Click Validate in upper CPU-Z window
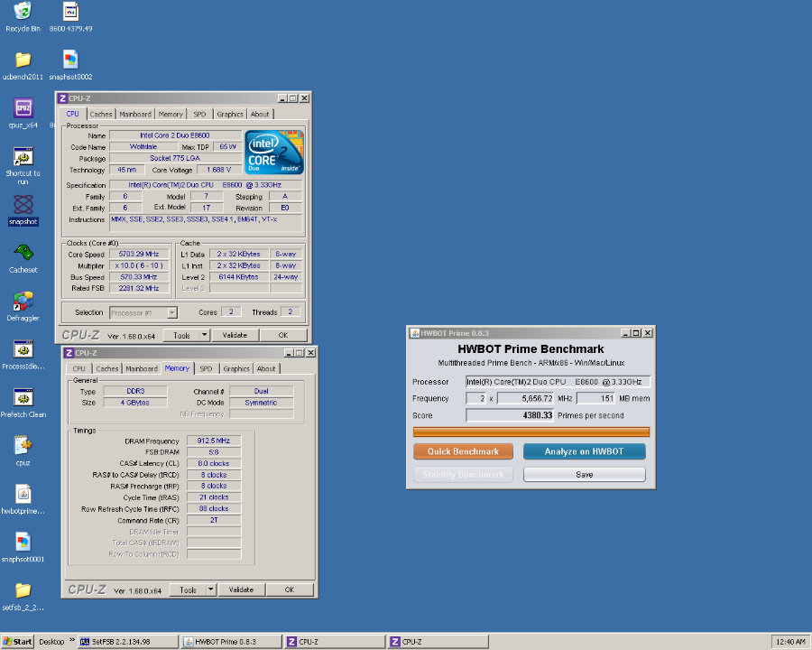The height and width of the screenshot is (650, 812). tap(235, 335)
